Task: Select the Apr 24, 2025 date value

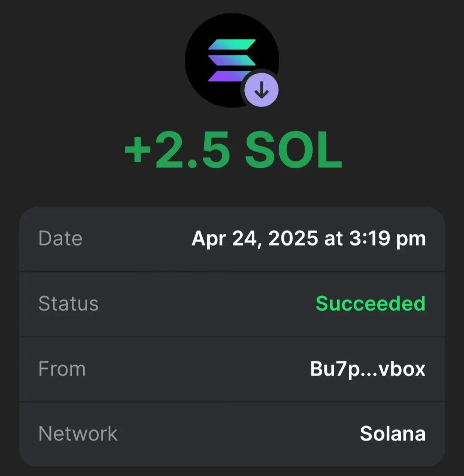Action: click(x=255, y=239)
